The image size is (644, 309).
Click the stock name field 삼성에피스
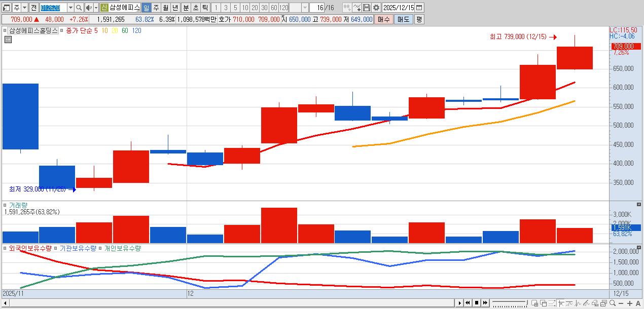click(124, 8)
